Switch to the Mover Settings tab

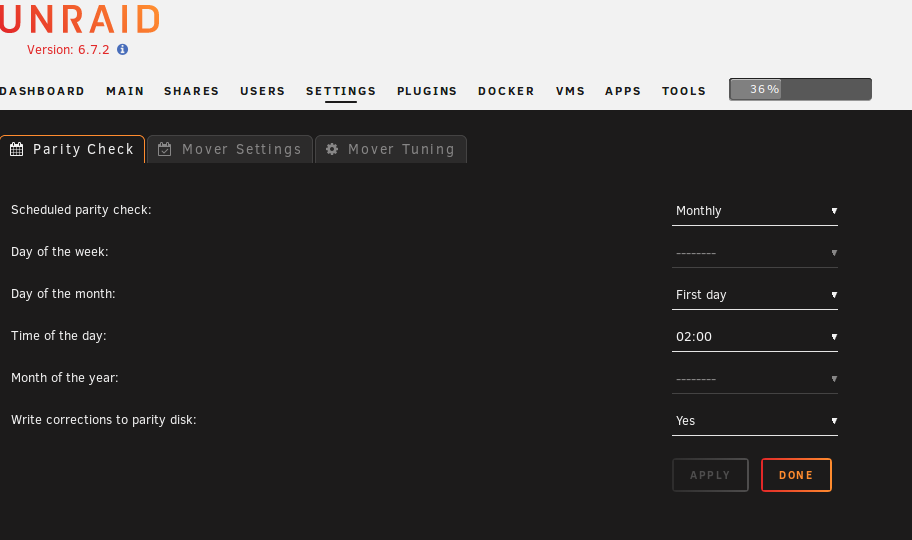230,150
